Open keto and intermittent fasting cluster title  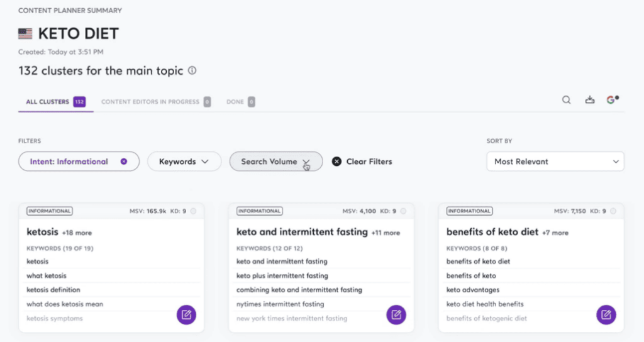302,232
